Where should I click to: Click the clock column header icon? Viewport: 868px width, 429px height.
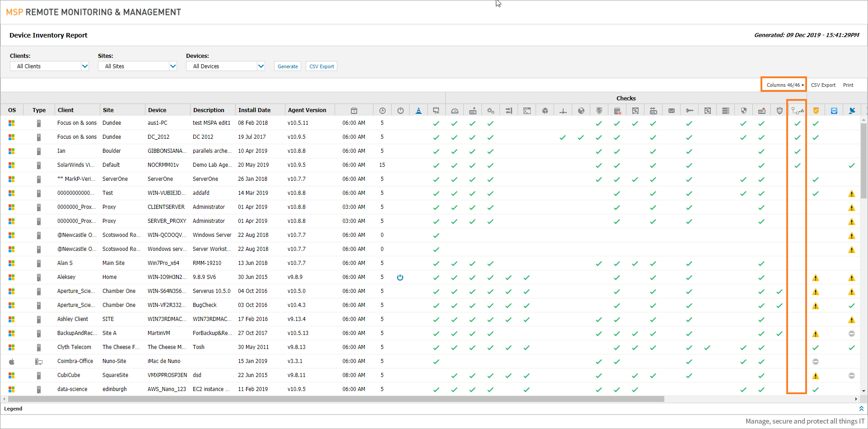(383, 110)
